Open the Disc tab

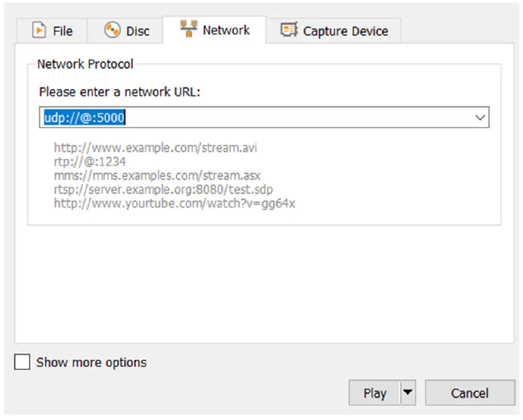point(138,31)
